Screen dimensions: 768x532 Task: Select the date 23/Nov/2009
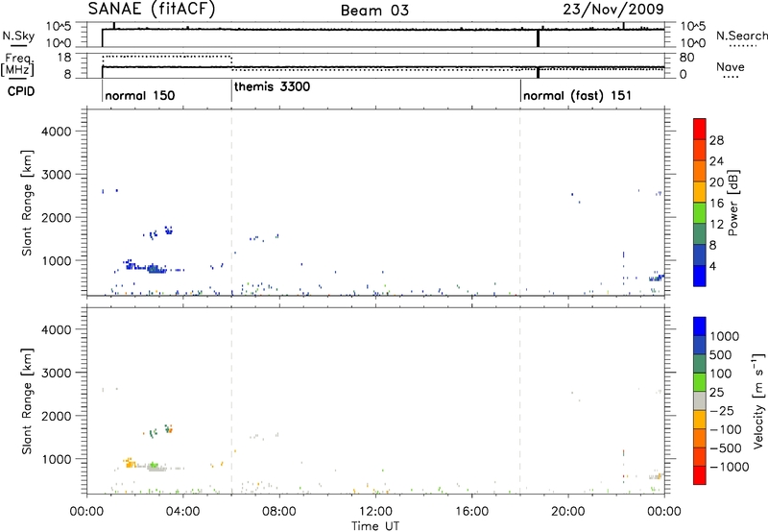click(x=613, y=9)
